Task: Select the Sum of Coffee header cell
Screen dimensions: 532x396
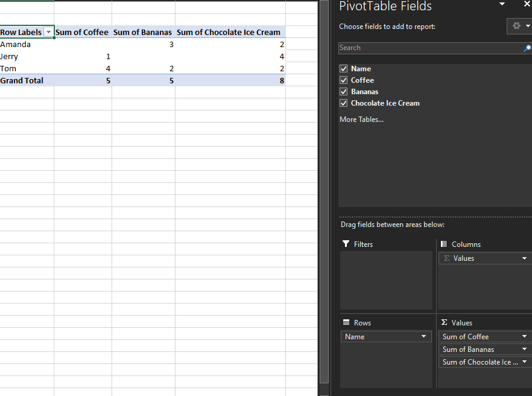Action: tap(83, 32)
